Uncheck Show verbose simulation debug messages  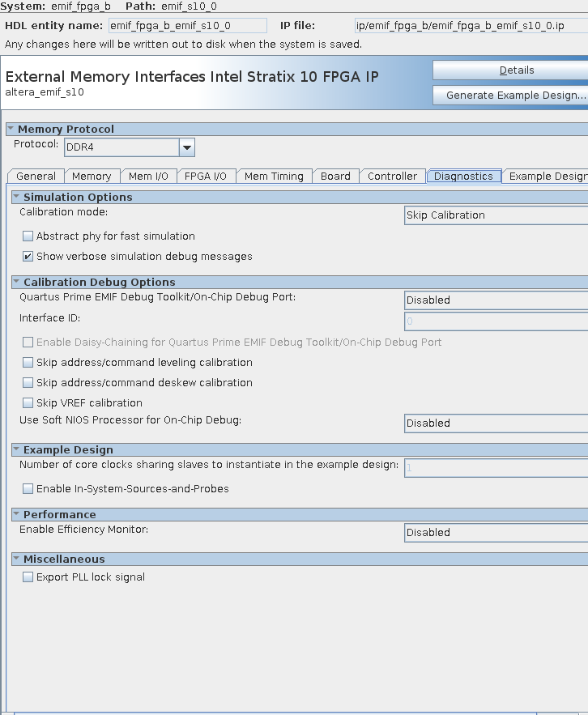(x=28, y=256)
